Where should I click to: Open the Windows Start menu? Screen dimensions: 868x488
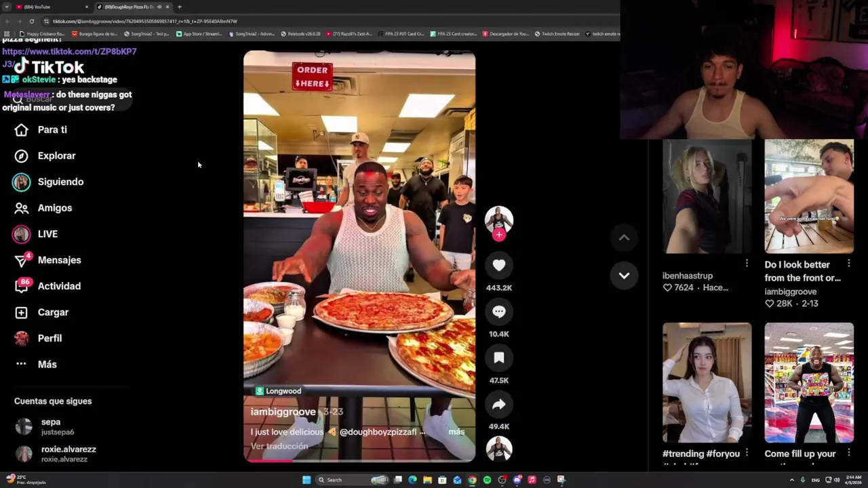307,480
